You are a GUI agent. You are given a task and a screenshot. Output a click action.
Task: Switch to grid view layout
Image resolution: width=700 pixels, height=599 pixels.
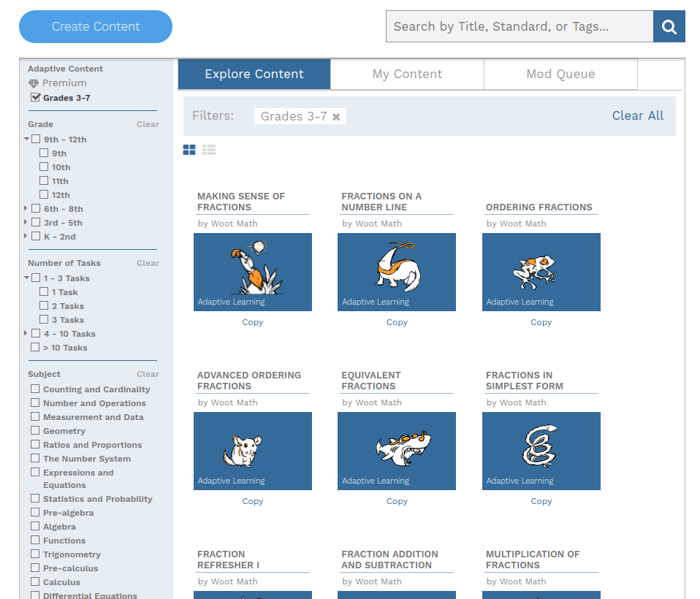coord(189,150)
